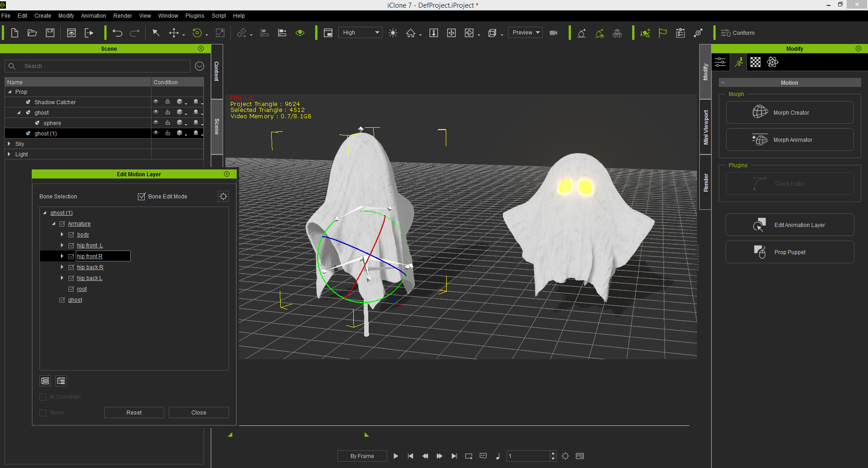Image resolution: width=868 pixels, height=468 pixels.
Task: Open the Render menu
Action: pyautogui.click(x=122, y=15)
